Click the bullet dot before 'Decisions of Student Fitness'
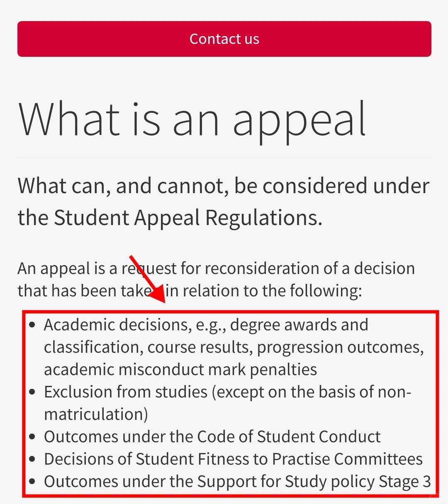 33,460
